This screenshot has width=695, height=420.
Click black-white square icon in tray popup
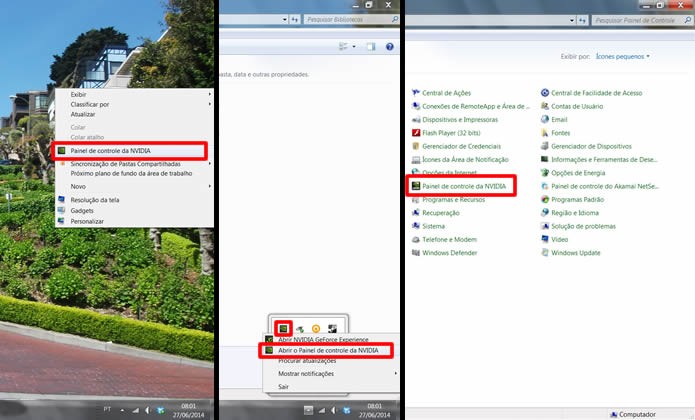(332, 329)
